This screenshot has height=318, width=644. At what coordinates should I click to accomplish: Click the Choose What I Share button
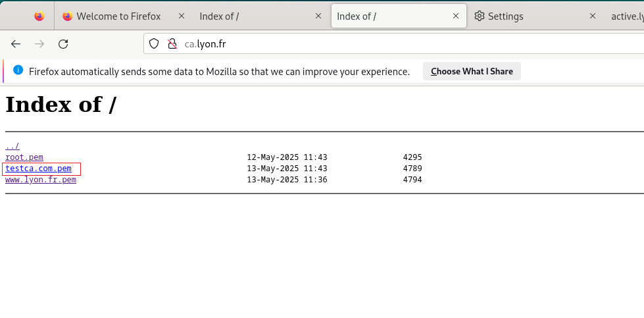click(472, 71)
